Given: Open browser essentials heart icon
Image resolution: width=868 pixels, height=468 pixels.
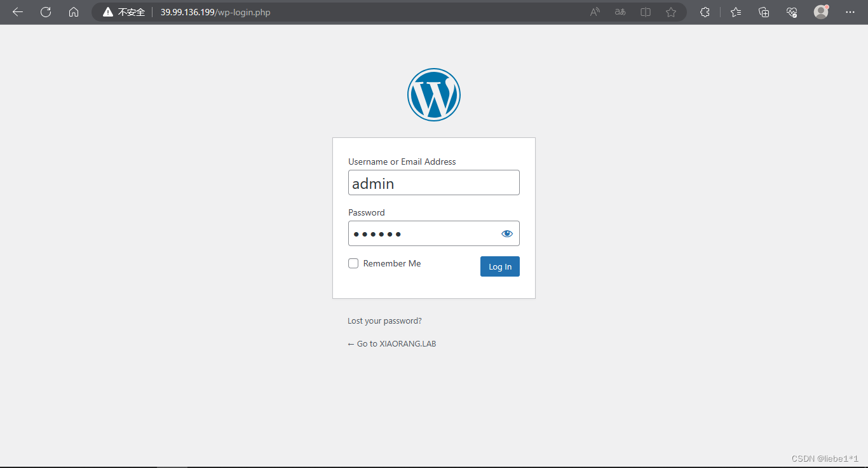Looking at the screenshot, I should (792, 12).
